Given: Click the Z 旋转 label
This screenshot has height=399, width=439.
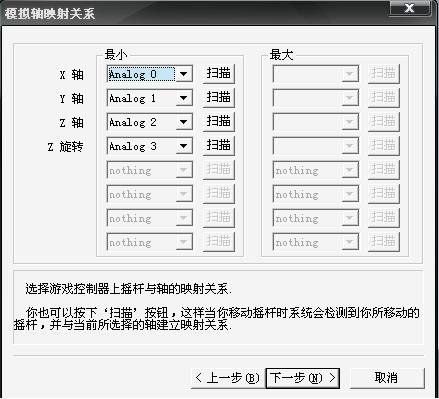Looking at the screenshot, I should click(65, 147).
